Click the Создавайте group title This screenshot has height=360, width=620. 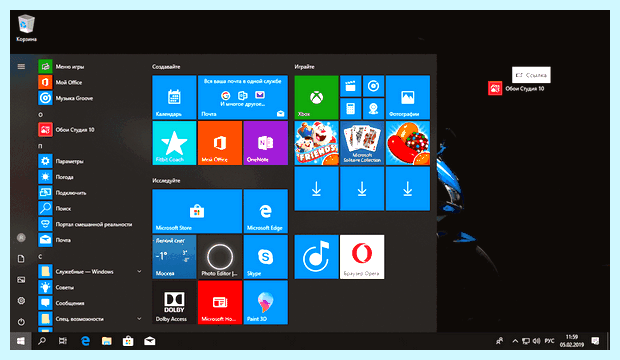166,66
